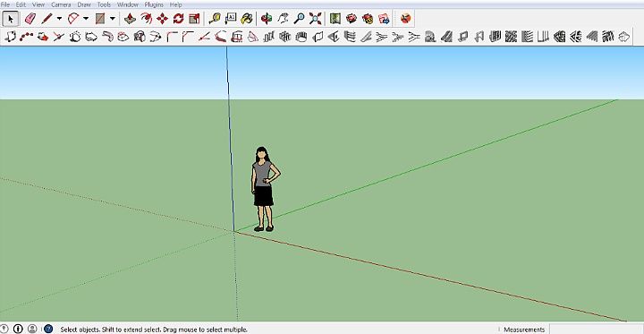The height and width of the screenshot is (334, 644).
Task: Open the Extension Warehouse icon
Action: click(368, 19)
